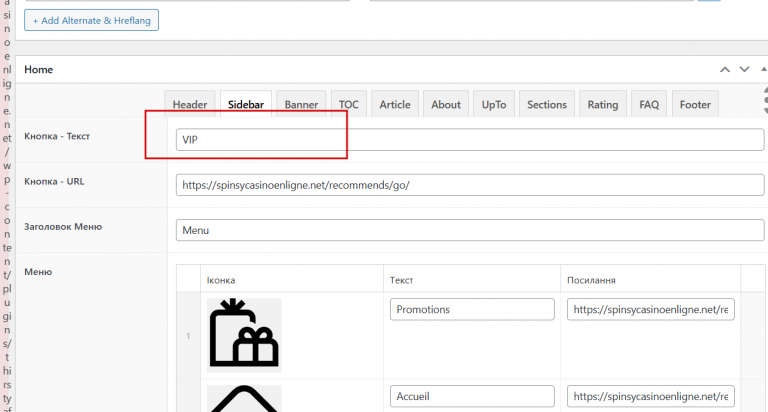Open the Sections tab
768x412 pixels.
click(x=547, y=104)
